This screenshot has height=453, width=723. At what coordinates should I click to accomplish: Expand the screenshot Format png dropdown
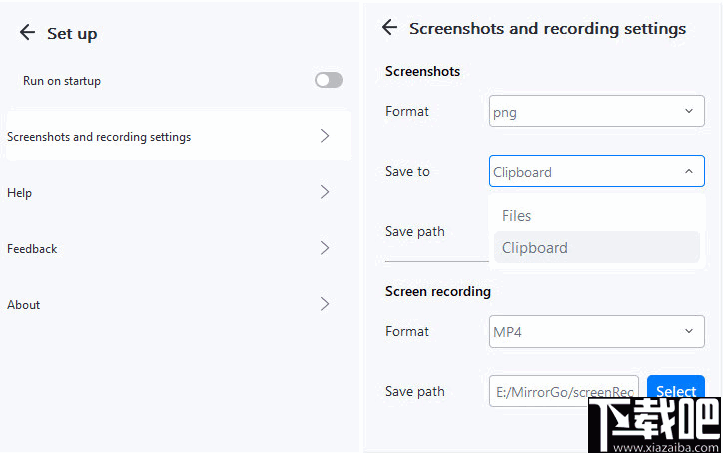pyautogui.click(x=596, y=112)
